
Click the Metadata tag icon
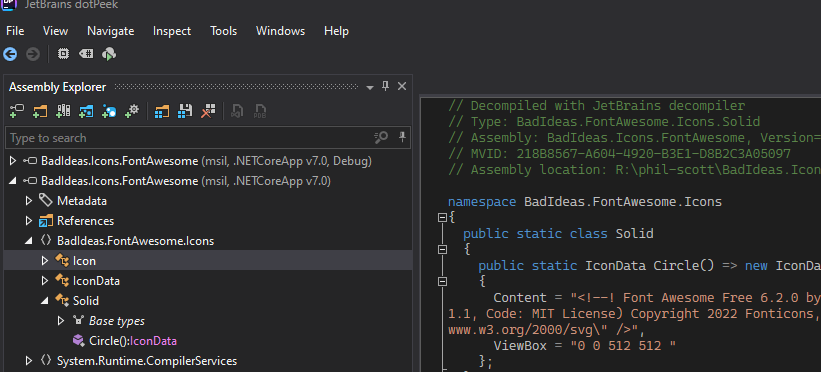pyautogui.click(x=46, y=200)
